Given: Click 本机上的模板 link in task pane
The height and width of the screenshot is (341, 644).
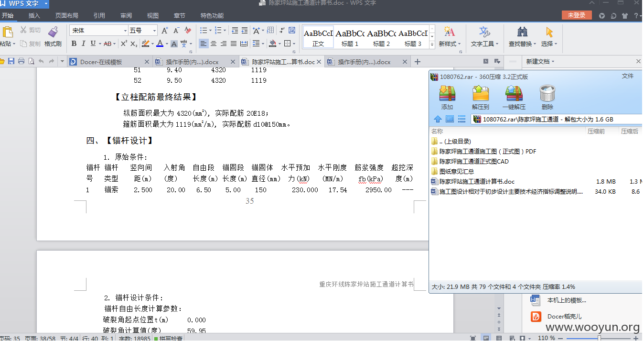Looking at the screenshot, I should (x=567, y=300).
